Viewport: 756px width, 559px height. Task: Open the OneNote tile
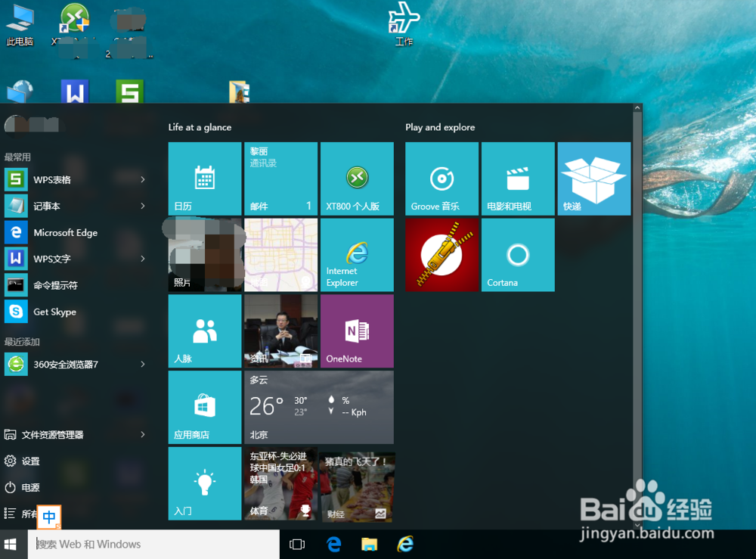[x=357, y=331]
